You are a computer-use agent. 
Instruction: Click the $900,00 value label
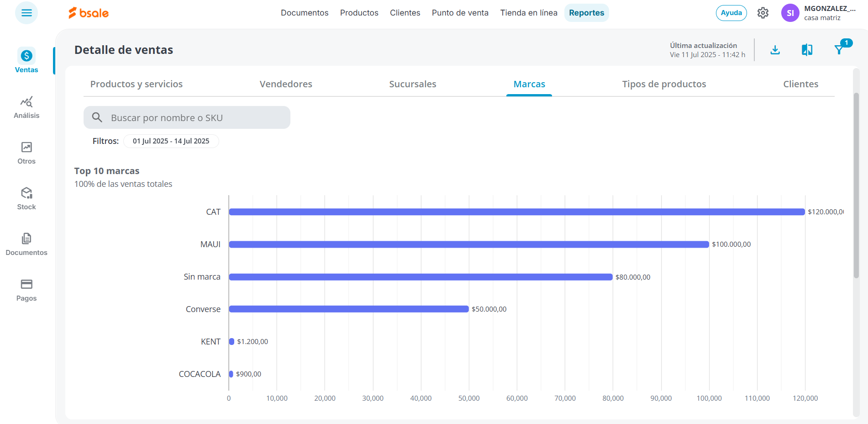coord(248,374)
